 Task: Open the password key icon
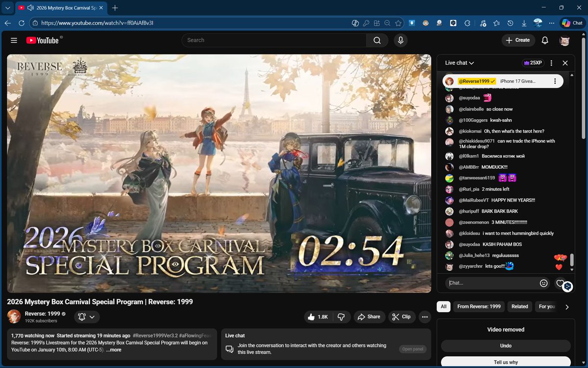point(366,23)
